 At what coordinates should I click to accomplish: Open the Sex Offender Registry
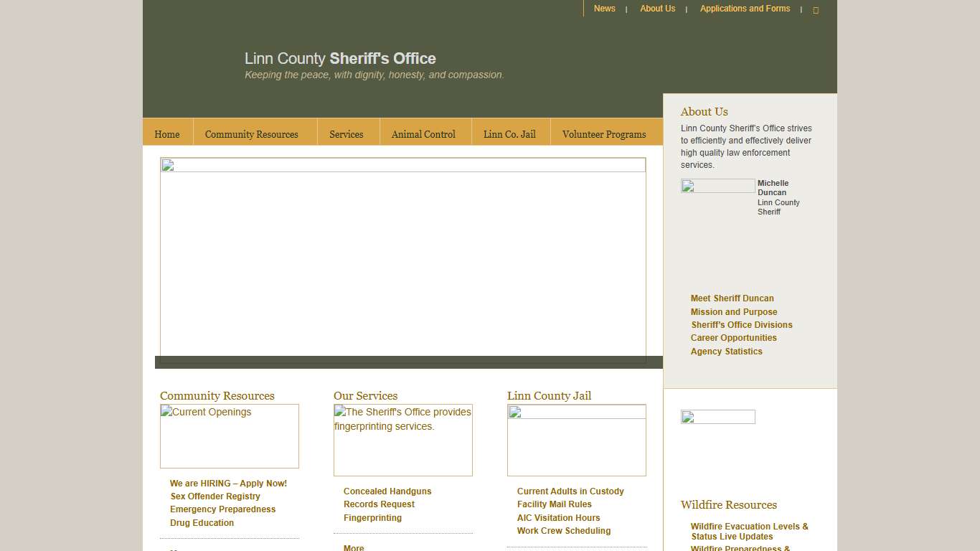pyautogui.click(x=215, y=496)
